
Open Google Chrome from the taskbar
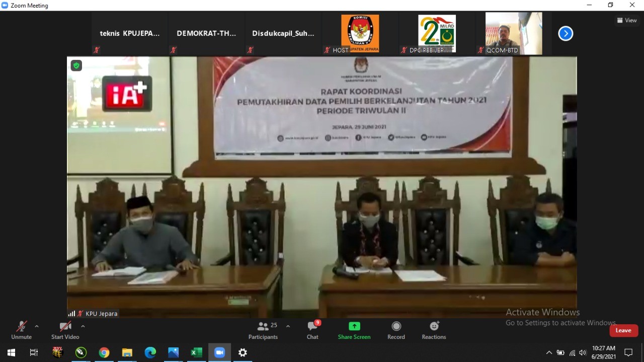tap(104, 352)
